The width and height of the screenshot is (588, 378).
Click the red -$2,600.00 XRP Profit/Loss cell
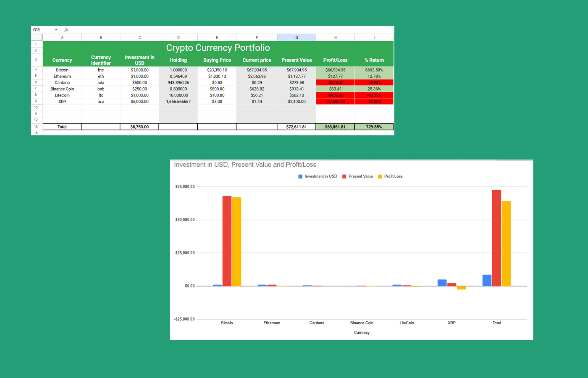335,101
